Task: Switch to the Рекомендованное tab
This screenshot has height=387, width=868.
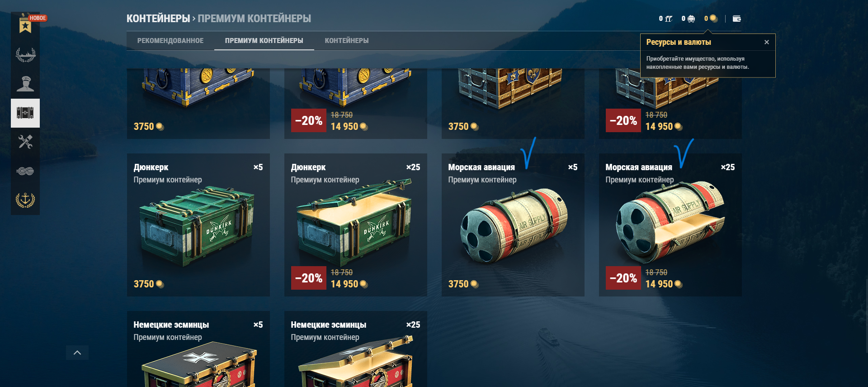Action: click(170, 41)
